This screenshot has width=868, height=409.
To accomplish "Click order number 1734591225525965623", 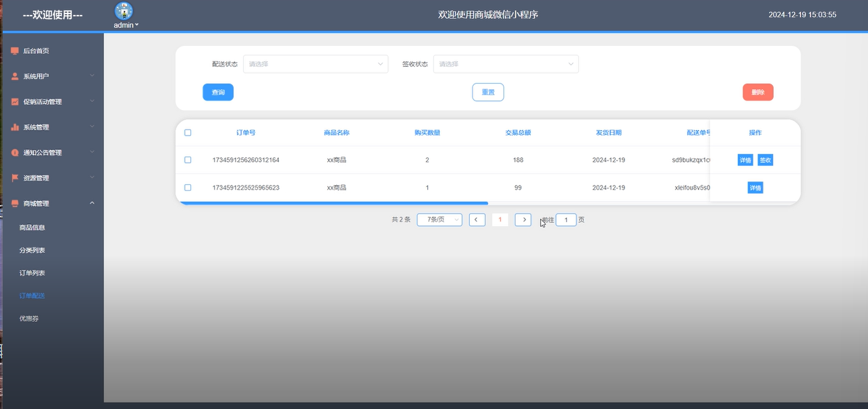I will [x=246, y=188].
